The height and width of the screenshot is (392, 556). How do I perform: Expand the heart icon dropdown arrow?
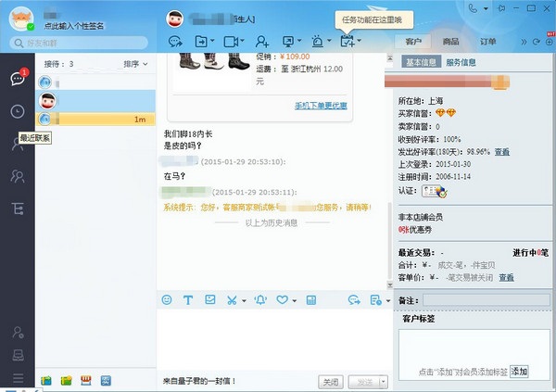(x=295, y=301)
